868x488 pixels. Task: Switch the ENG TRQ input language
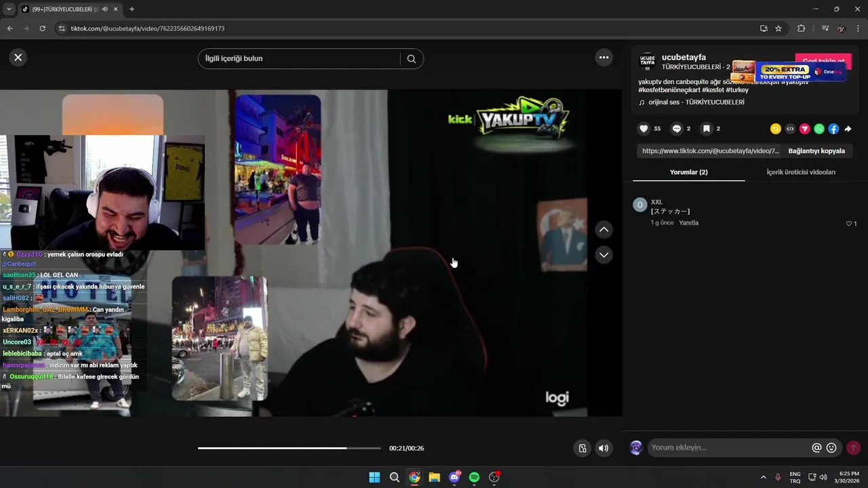(795, 477)
